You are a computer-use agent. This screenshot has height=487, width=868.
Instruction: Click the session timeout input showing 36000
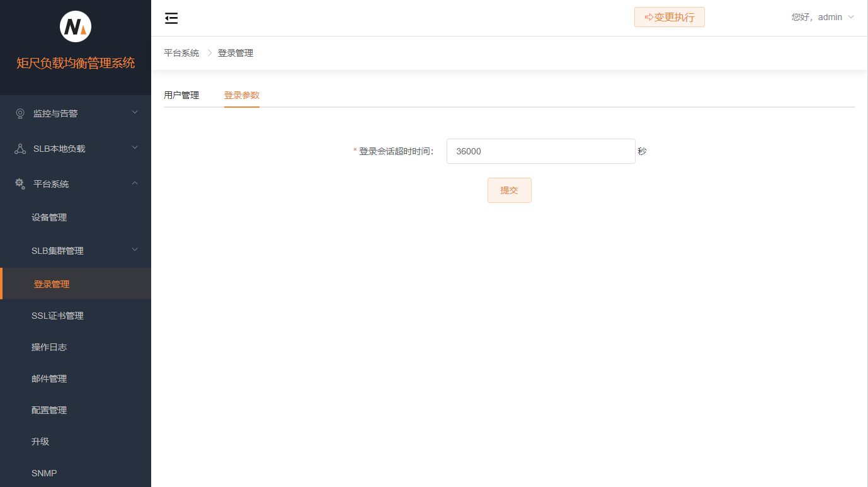(540, 151)
